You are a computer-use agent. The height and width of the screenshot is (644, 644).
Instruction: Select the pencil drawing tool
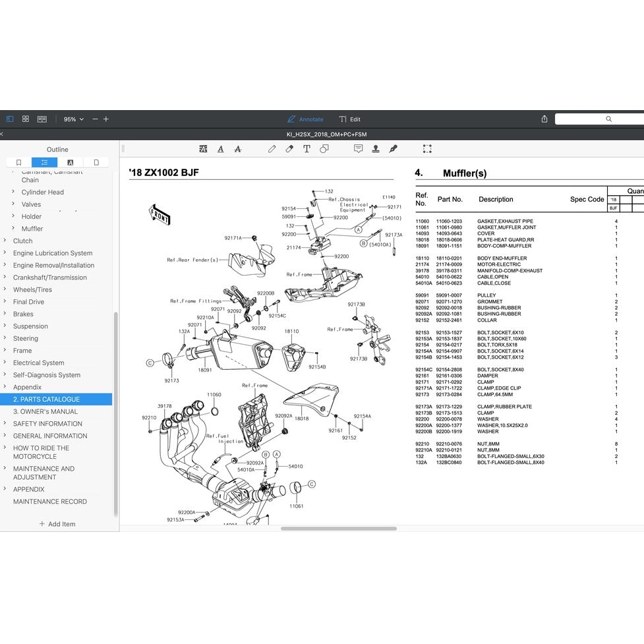(272, 149)
